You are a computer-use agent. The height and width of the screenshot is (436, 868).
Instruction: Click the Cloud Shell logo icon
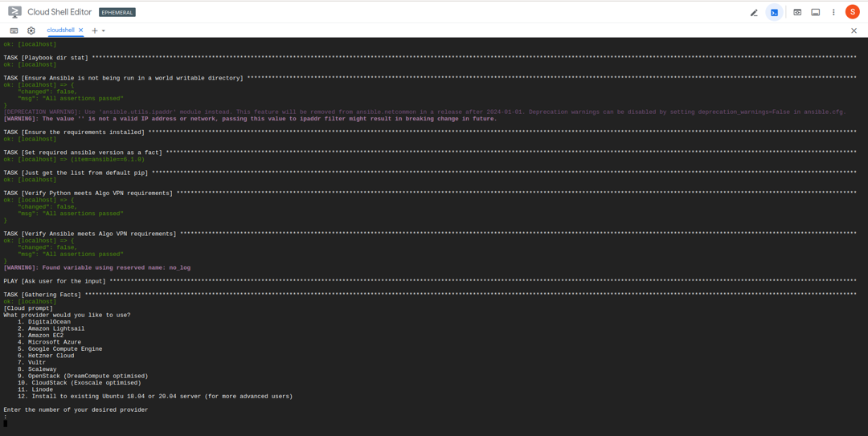[x=15, y=11]
